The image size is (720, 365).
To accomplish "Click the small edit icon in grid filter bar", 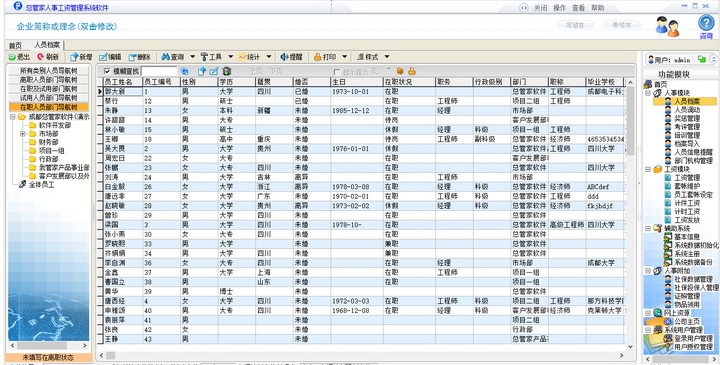I will (x=214, y=71).
